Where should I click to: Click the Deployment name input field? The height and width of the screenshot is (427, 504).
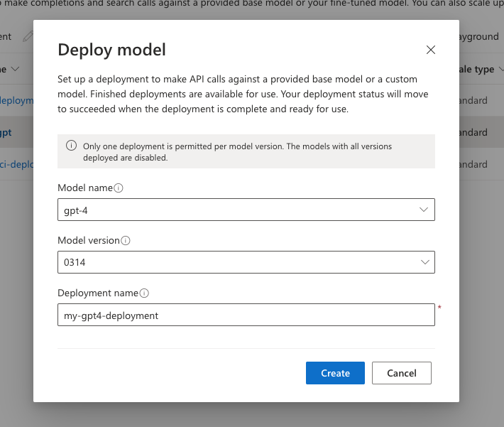[246, 315]
